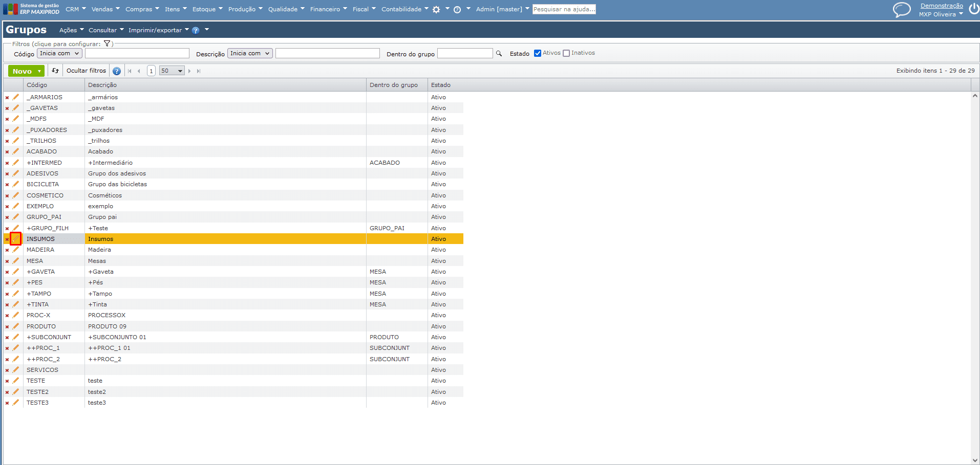Open the Qualidade menu
The image size is (980, 465).
point(286,9)
